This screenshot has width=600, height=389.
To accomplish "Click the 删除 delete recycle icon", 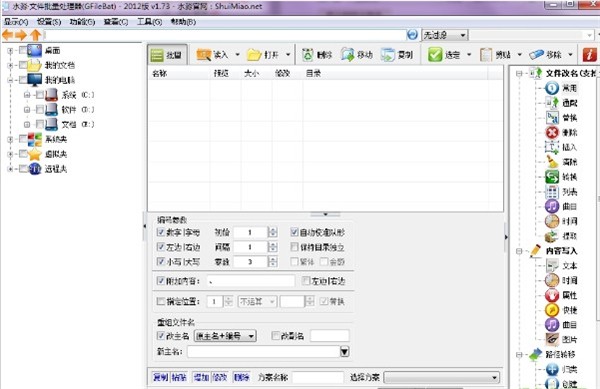I will [308, 55].
